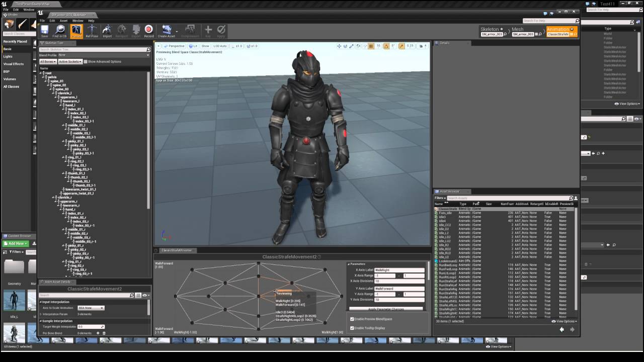Collapse the Sample Interpolation section
Image resolution: width=644 pixels, height=362 pixels.
41,321
